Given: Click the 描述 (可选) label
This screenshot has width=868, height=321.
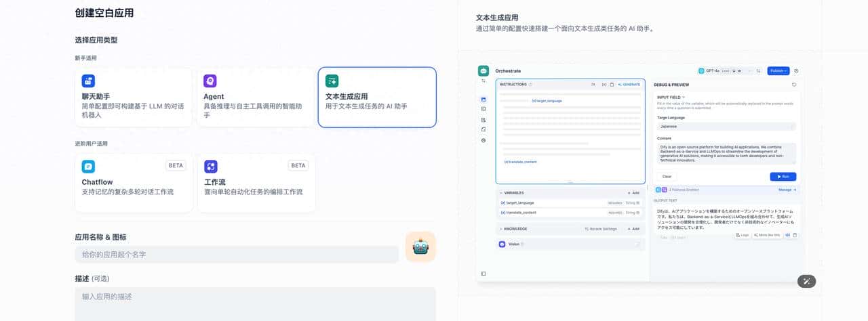Looking at the screenshot, I should [92, 278].
